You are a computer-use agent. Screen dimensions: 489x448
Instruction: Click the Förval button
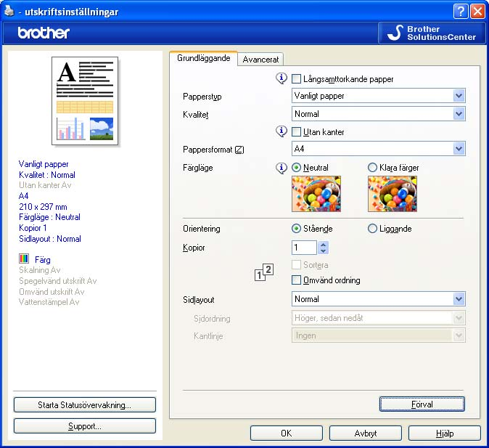point(422,404)
